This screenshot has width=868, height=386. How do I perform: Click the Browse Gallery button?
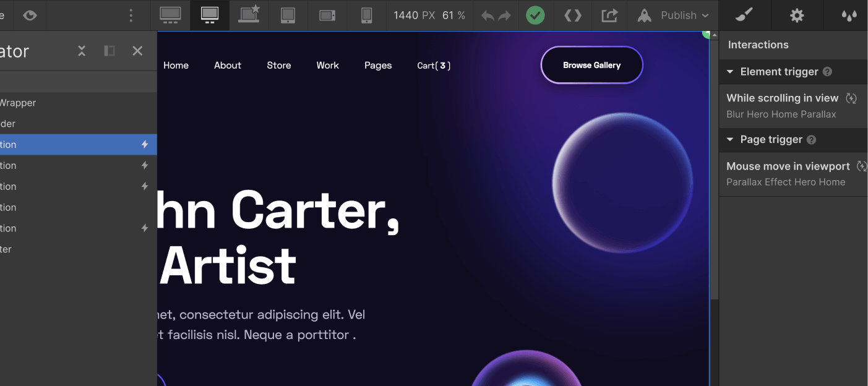pos(591,65)
